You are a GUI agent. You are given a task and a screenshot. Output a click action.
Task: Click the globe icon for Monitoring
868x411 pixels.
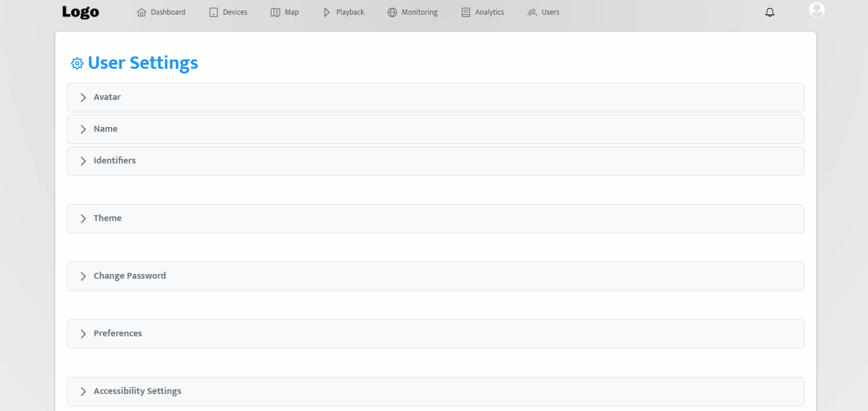392,12
